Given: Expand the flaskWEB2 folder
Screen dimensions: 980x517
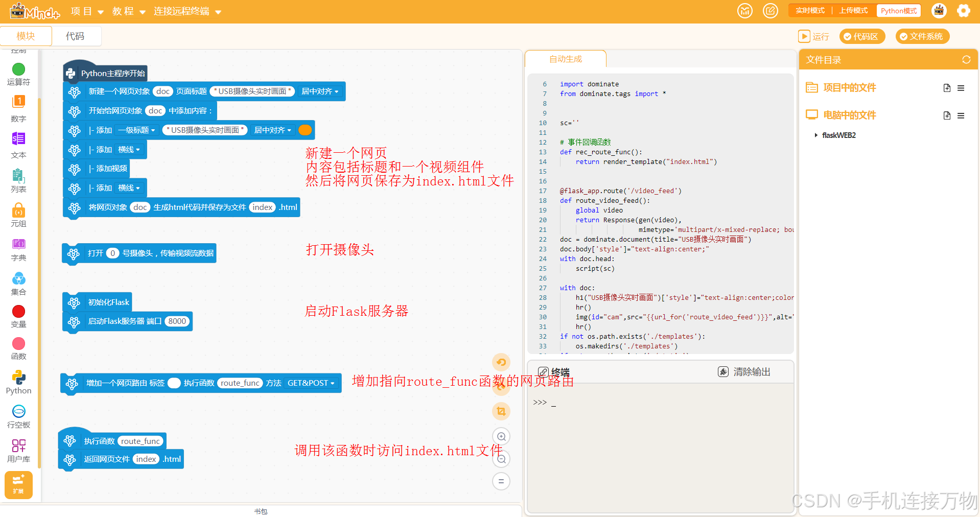Looking at the screenshot, I should [x=815, y=135].
